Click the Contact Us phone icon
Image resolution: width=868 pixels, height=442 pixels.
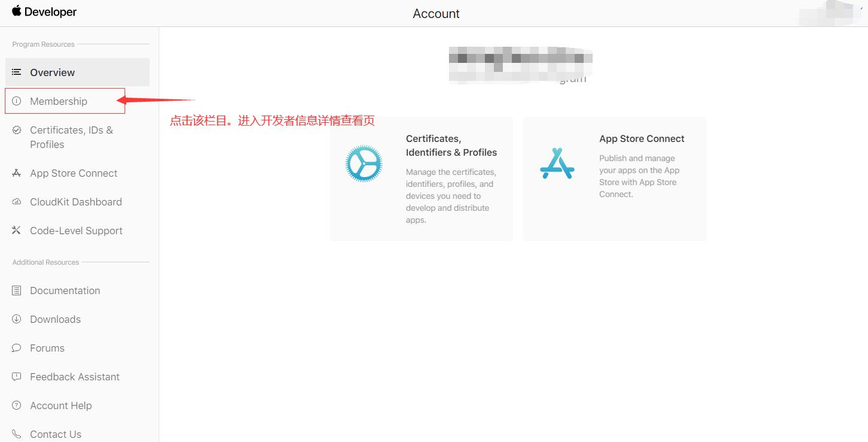click(17, 434)
